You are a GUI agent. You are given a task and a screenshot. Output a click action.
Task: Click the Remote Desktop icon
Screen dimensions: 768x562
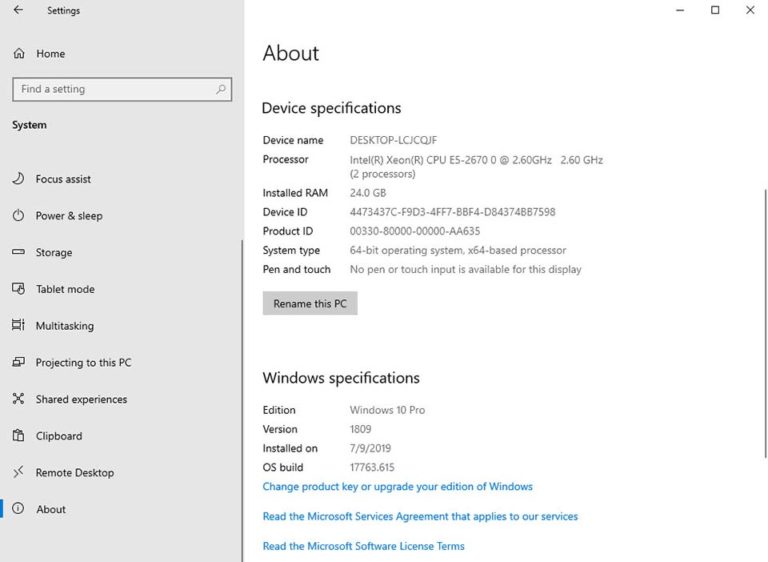point(18,472)
